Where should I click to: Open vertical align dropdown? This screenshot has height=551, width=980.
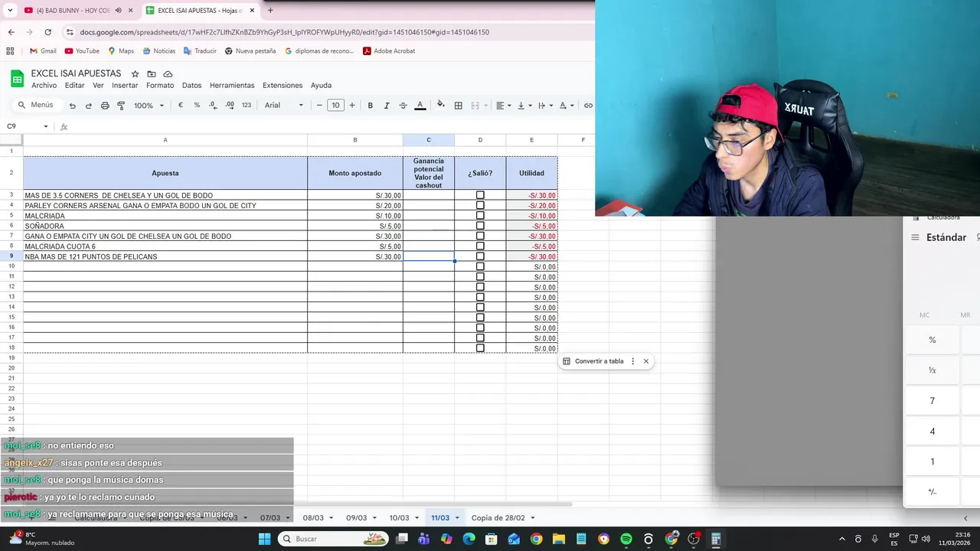524,106
